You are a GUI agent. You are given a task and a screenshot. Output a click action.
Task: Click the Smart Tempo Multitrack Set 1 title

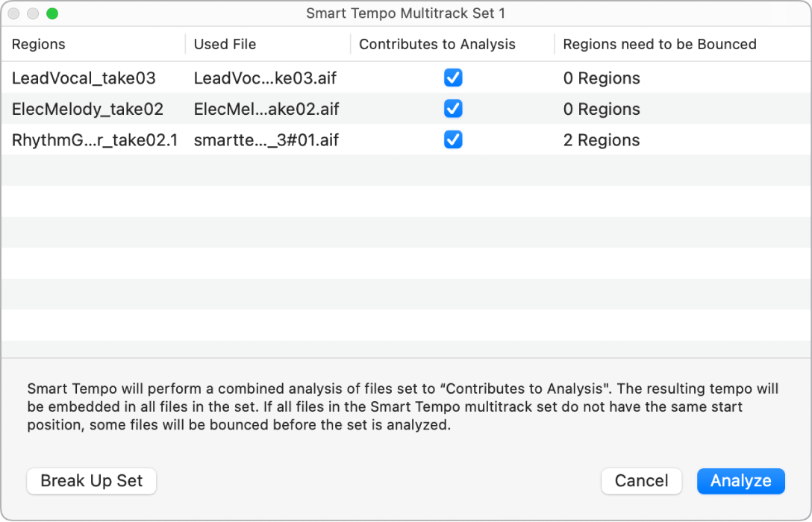[406, 13]
